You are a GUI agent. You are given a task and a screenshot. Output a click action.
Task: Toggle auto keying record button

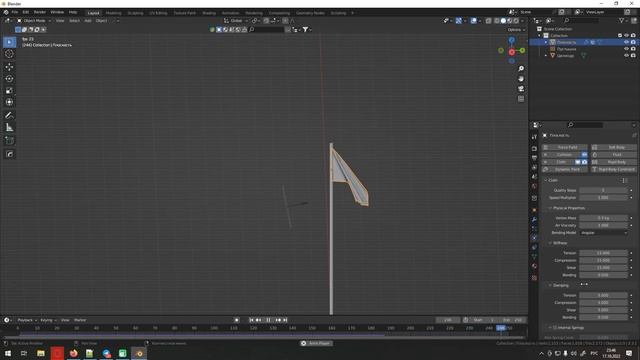pyautogui.click(x=237, y=320)
